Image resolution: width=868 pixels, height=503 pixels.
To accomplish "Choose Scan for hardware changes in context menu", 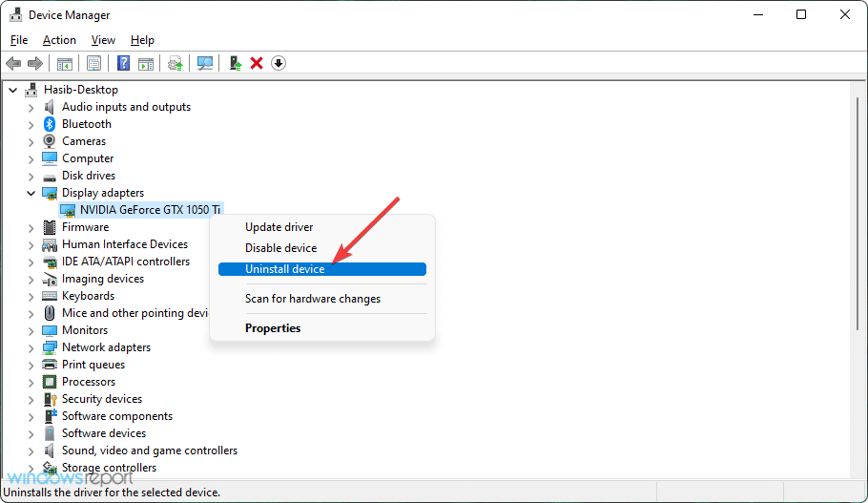I will pyautogui.click(x=322, y=299).
